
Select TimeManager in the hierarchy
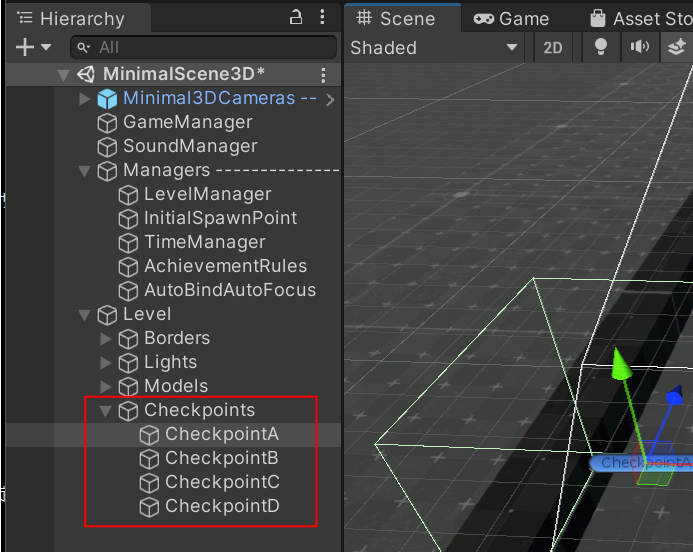click(x=205, y=242)
